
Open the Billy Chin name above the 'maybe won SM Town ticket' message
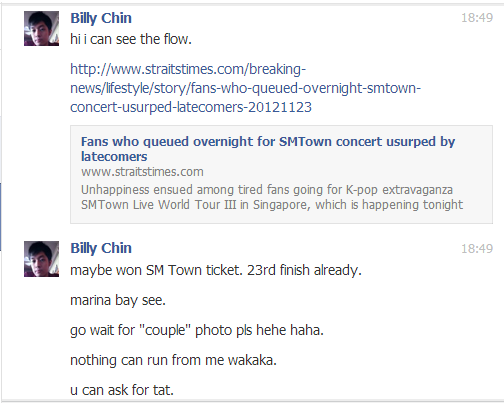[x=101, y=248]
